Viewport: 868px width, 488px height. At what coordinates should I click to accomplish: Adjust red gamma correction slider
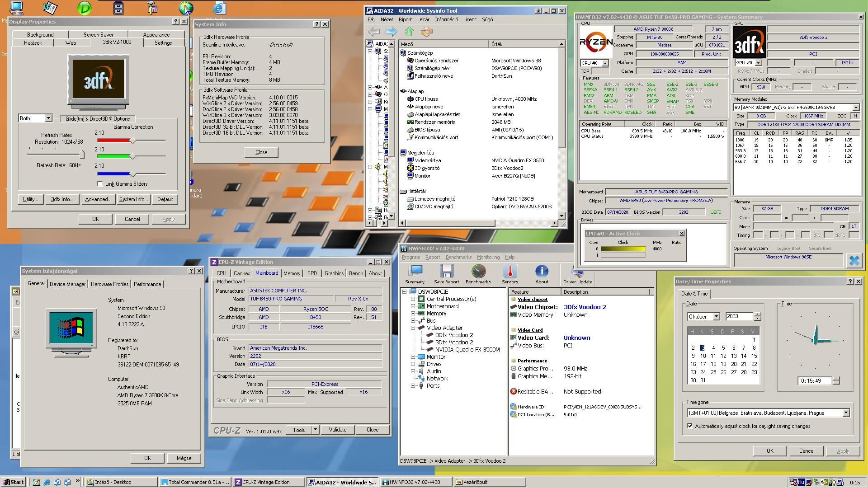click(132, 141)
